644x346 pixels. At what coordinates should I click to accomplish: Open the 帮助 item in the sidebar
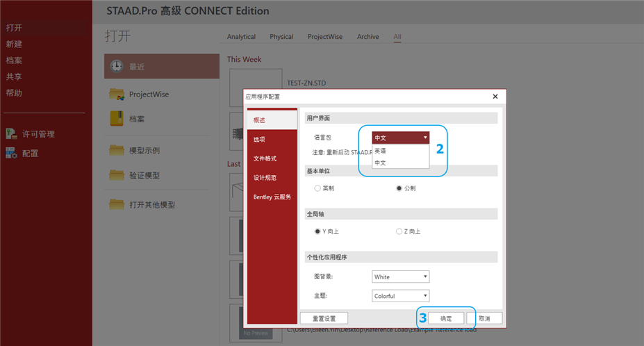pos(14,93)
